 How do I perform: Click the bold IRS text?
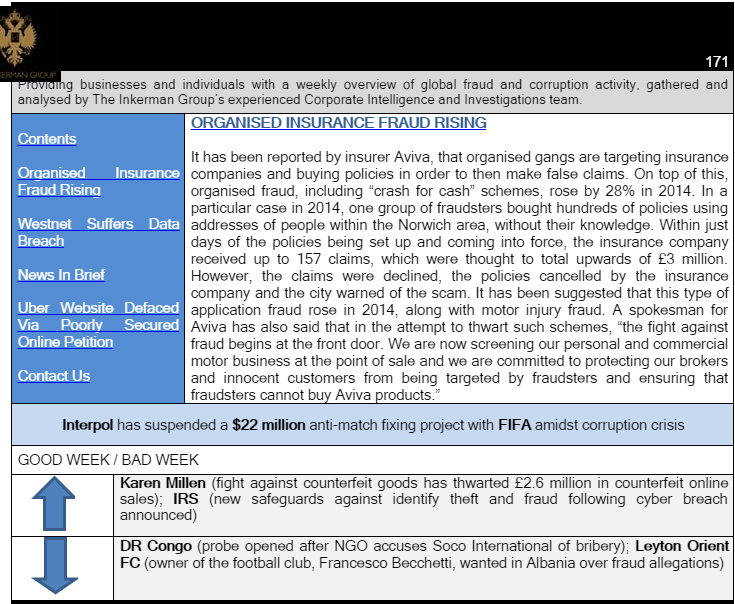click(186, 499)
